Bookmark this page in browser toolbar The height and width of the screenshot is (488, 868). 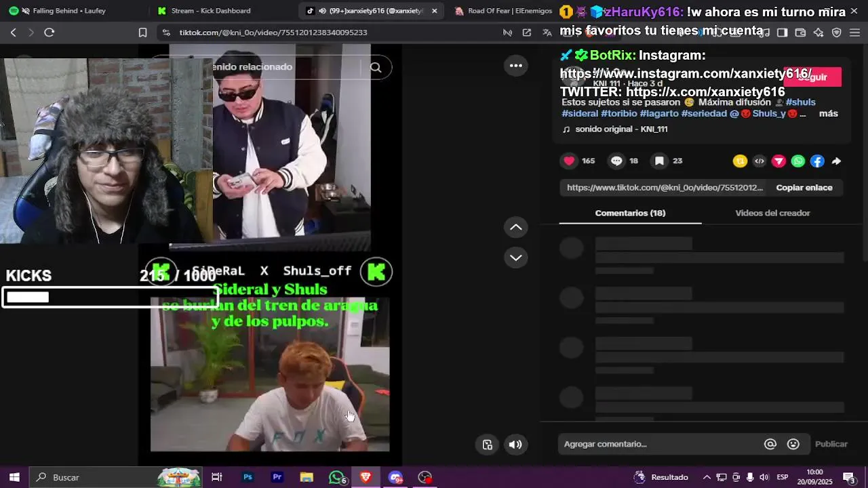coord(142,33)
